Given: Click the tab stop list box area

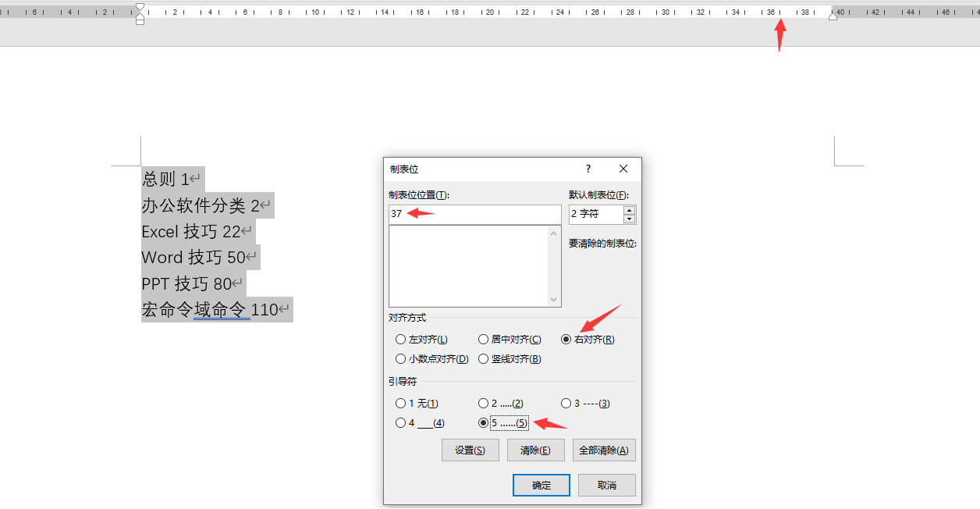Looking at the screenshot, I should [469, 266].
